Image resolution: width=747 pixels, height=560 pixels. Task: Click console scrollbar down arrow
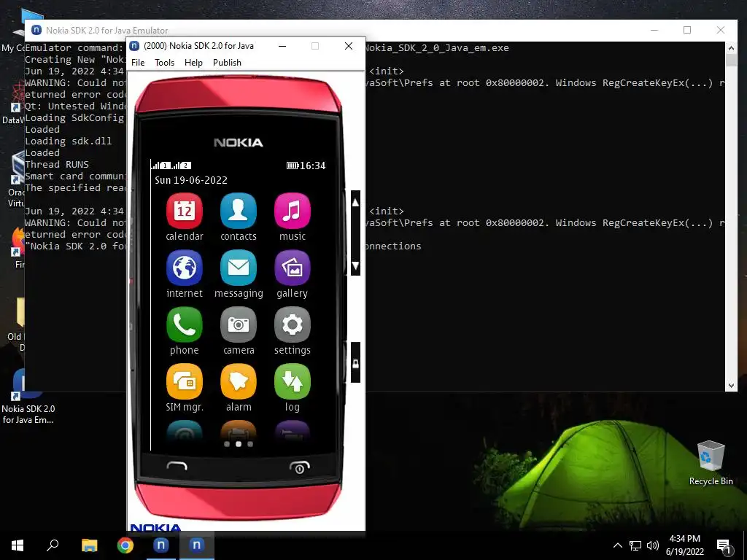point(731,386)
